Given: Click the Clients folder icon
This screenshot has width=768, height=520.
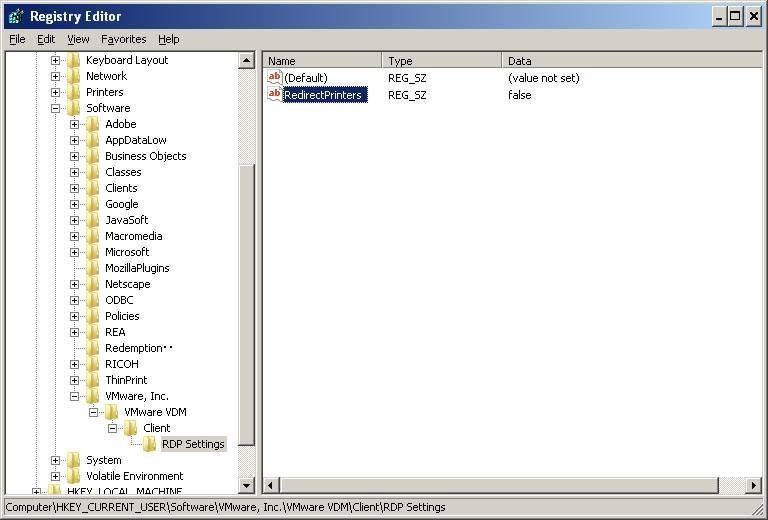Looking at the screenshot, I should click(93, 188).
